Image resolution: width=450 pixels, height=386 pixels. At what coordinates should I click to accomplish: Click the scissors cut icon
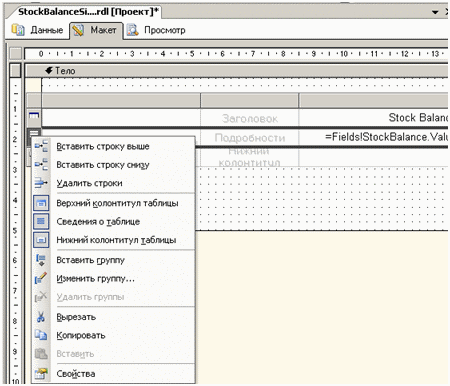pyautogui.click(x=41, y=317)
